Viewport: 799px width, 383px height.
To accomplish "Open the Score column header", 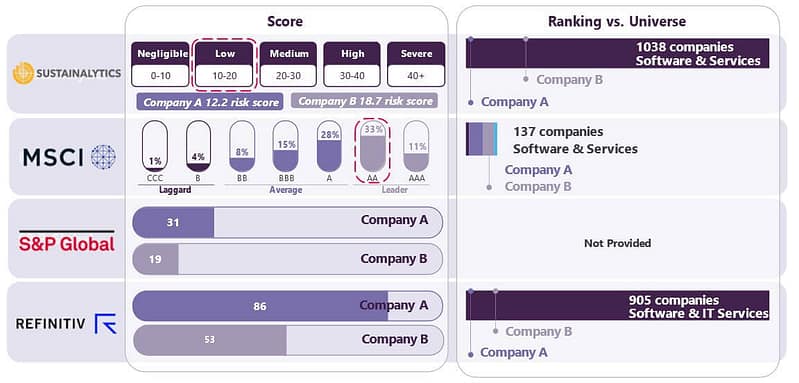I will point(285,21).
